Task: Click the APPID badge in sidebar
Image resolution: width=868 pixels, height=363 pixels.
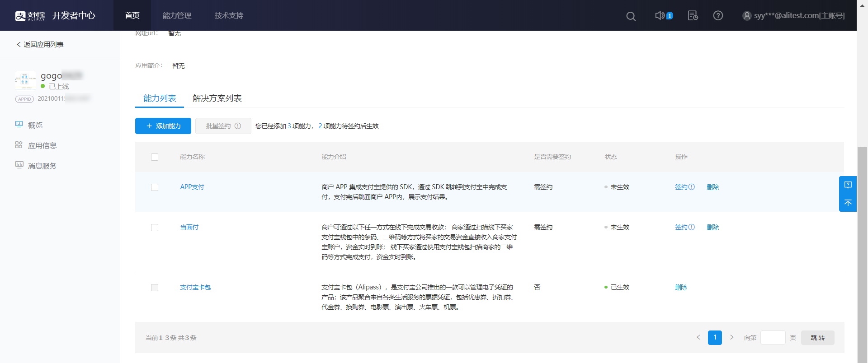Action: coord(24,99)
